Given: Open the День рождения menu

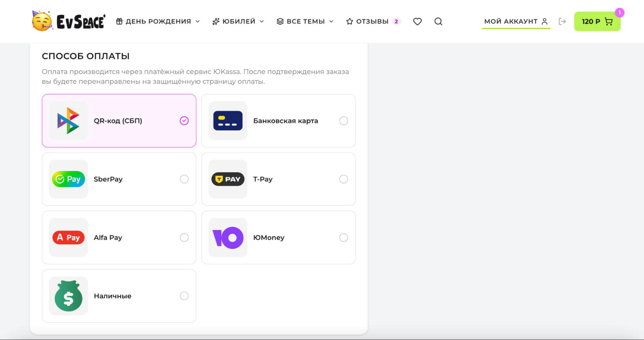Looking at the screenshot, I should (x=158, y=21).
